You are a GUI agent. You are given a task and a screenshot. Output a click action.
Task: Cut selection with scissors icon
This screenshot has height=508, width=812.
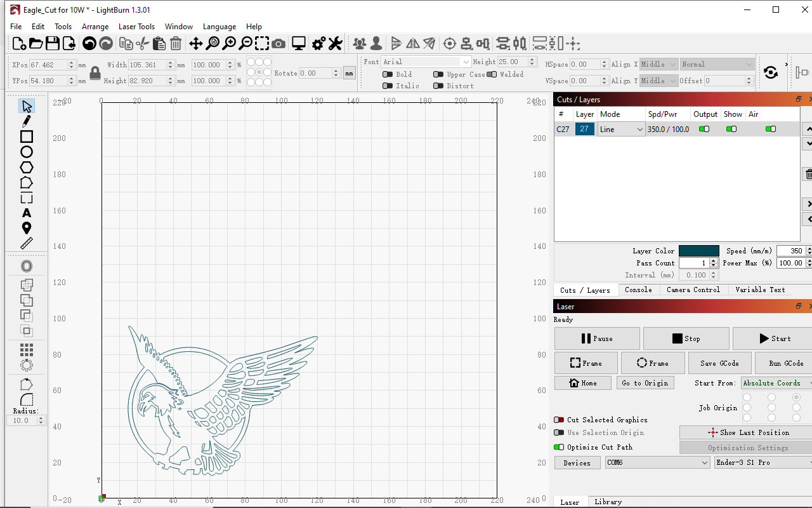(x=143, y=44)
